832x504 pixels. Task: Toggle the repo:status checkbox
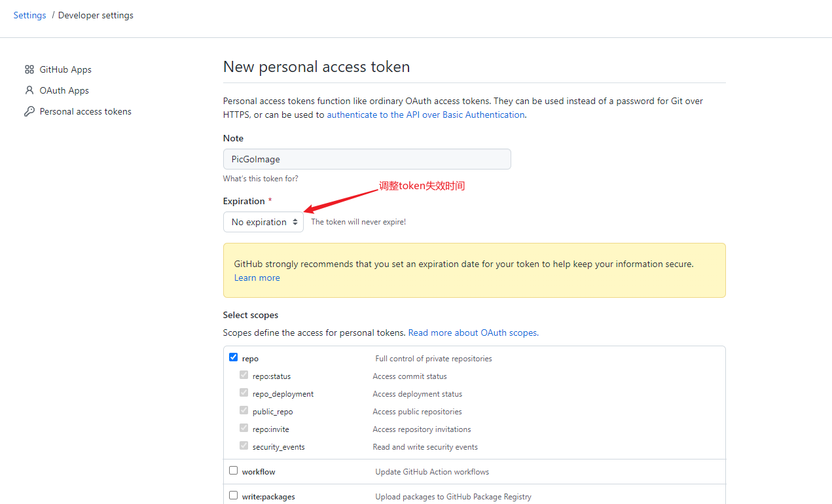244,375
